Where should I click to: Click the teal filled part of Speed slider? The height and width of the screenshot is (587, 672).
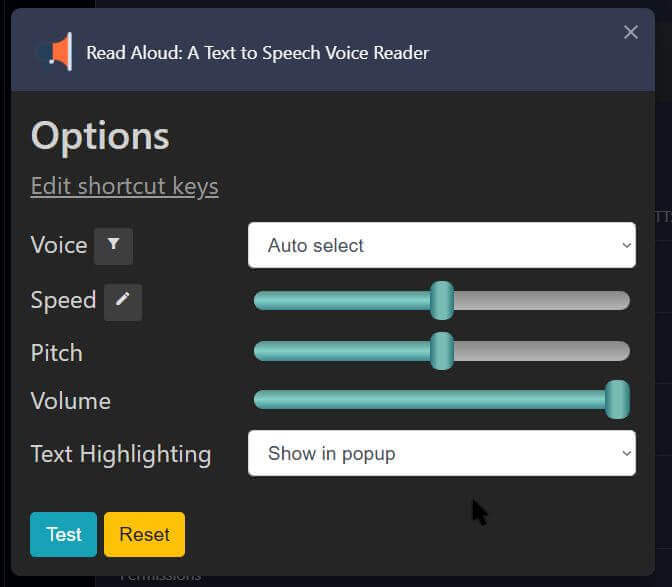(342, 300)
